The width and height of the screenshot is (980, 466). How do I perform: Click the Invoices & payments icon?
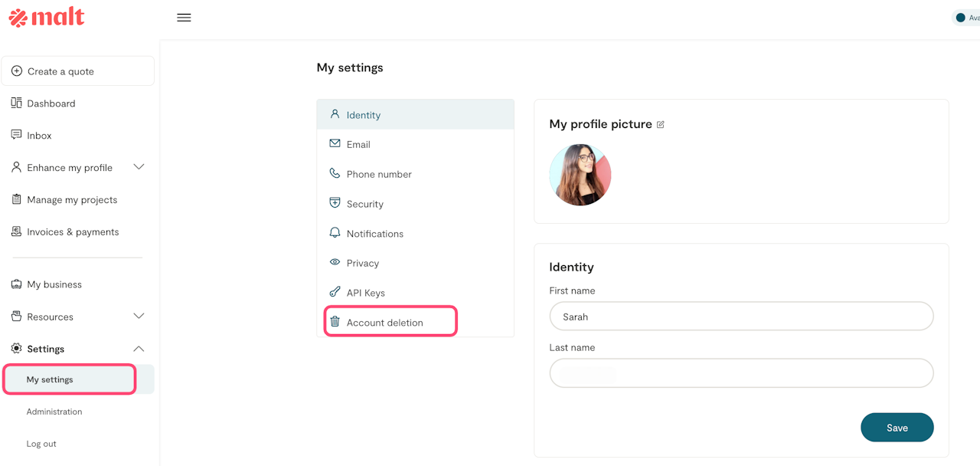16,231
